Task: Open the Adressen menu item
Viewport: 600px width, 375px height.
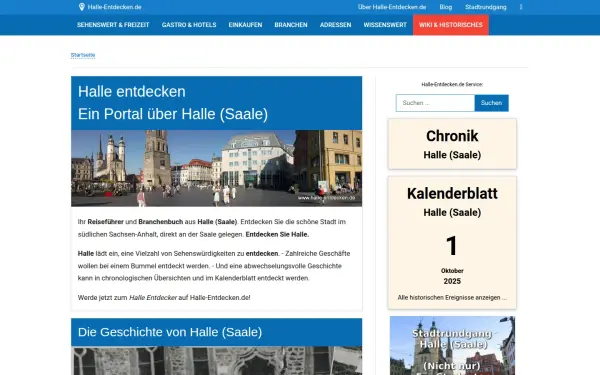Action: (336, 25)
